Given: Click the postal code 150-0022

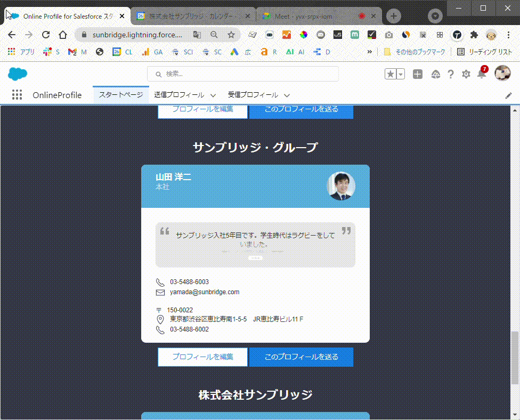Looking at the screenshot, I should pos(180,310).
